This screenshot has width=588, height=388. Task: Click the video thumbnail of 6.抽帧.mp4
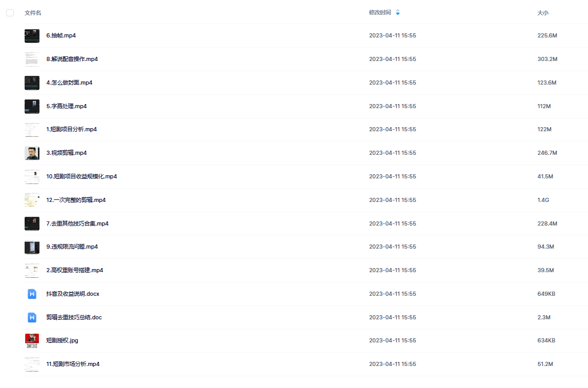(x=32, y=36)
